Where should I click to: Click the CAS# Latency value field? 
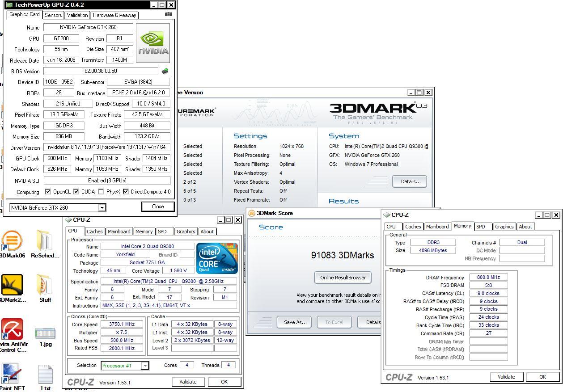(x=488, y=294)
